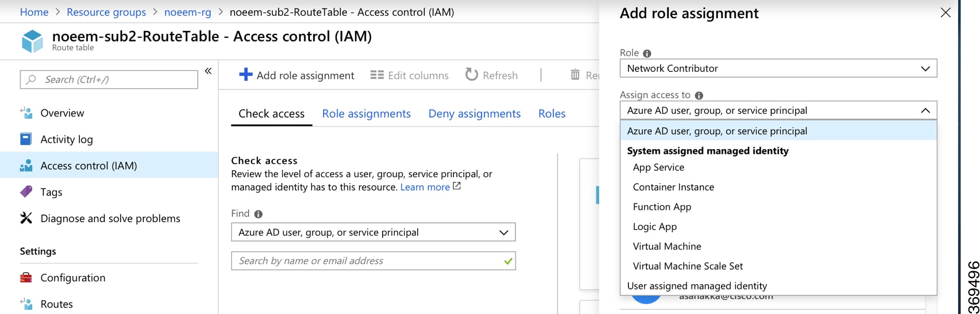Open the Learn more link
Viewport: 980px width, 314px height.
pyautogui.click(x=425, y=187)
